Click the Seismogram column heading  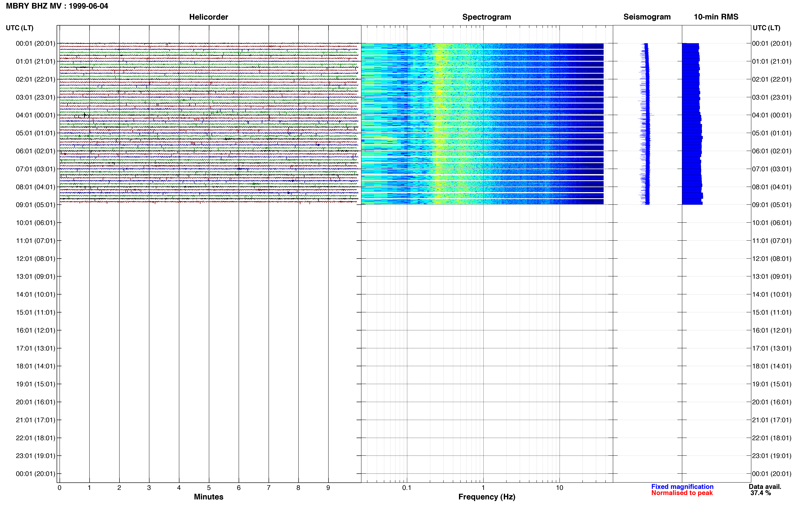click(x=647, y=17)
